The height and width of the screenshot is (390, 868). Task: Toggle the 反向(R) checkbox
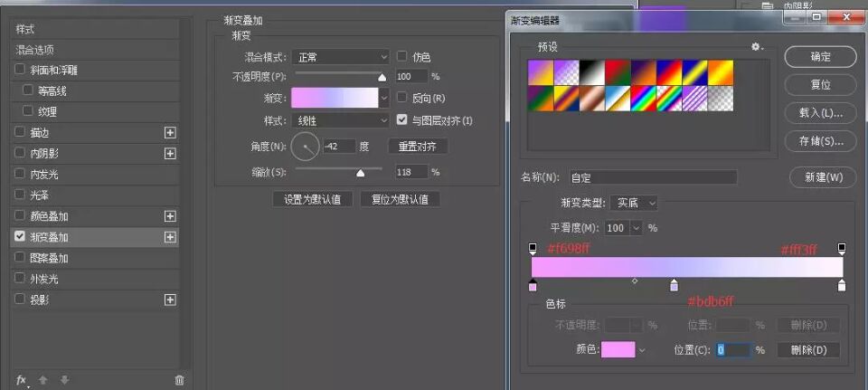(x=401, y=98)
